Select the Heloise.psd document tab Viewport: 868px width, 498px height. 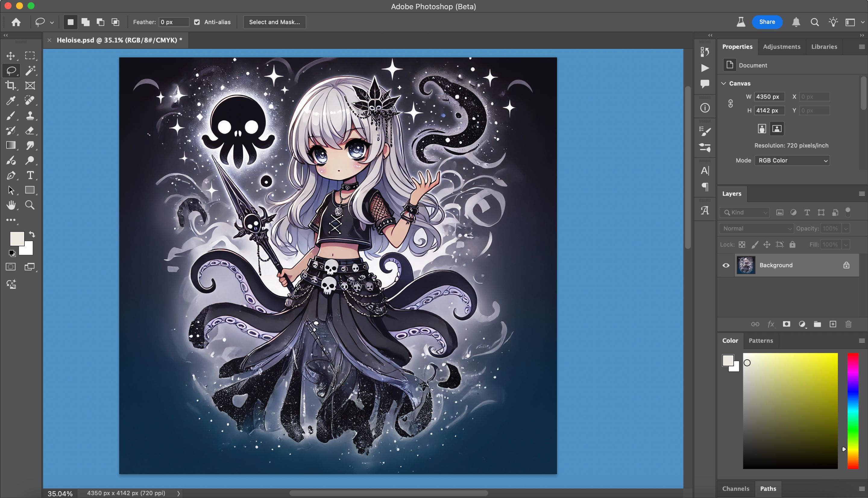click(119, 40)
